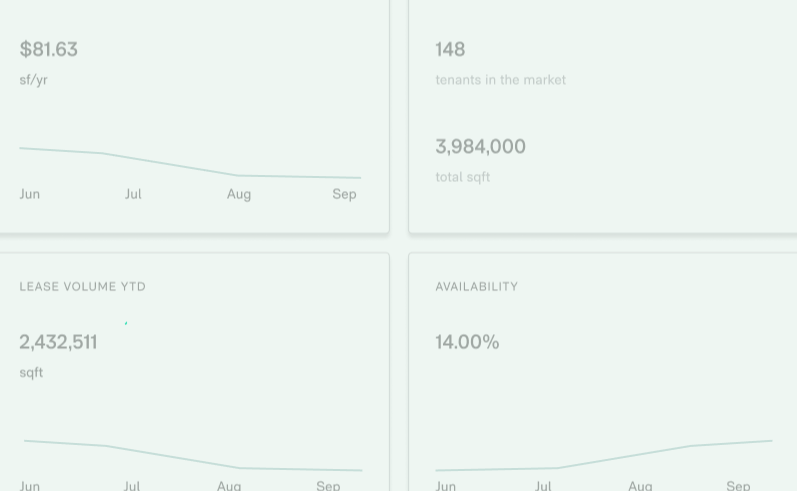Click the AVAILABILITY card heading

(477, 287)
